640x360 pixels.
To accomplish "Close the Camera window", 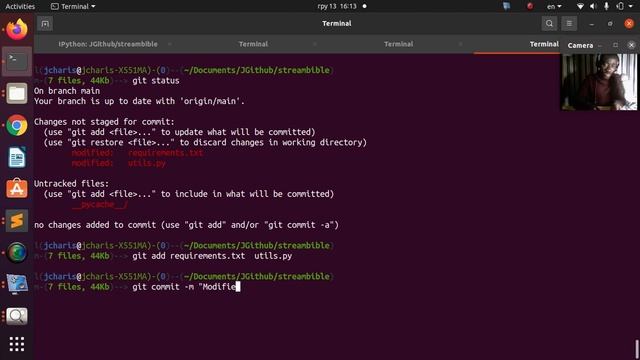I will pos(631,45).
